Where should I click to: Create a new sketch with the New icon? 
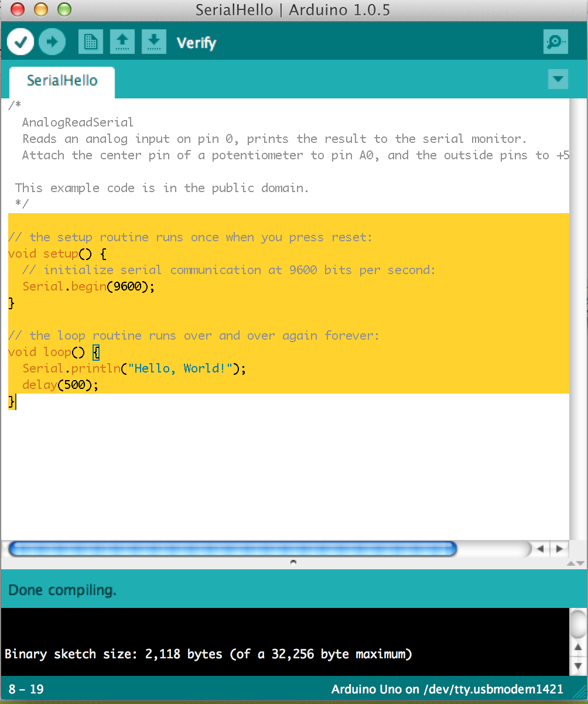pos(90,42)
